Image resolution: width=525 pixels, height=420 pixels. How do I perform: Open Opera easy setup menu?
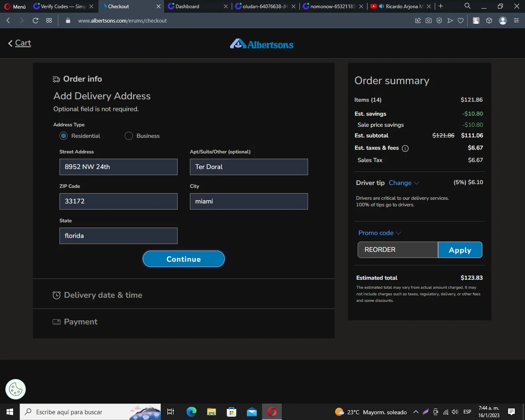coord(516,21)
